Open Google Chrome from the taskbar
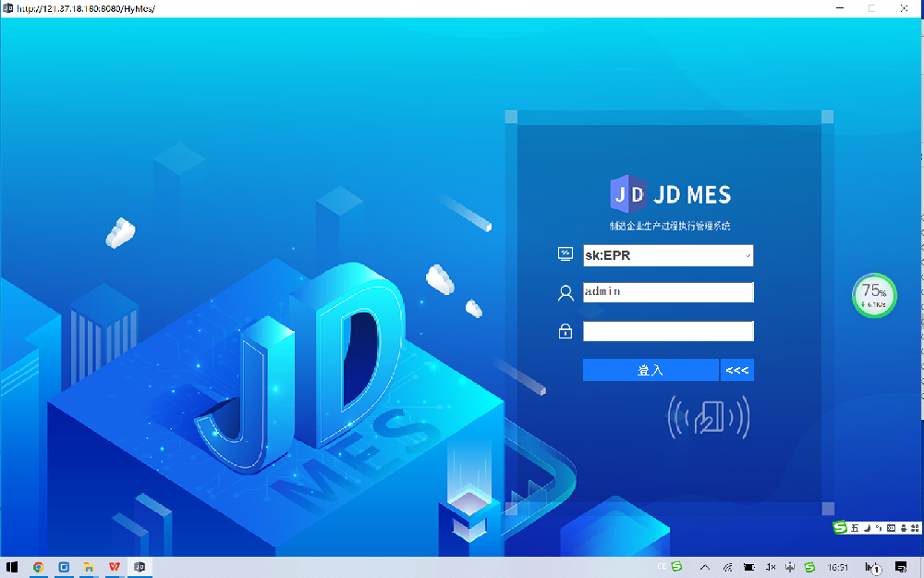The height and width of the screenshot is (578, 924). click(39, 567)
